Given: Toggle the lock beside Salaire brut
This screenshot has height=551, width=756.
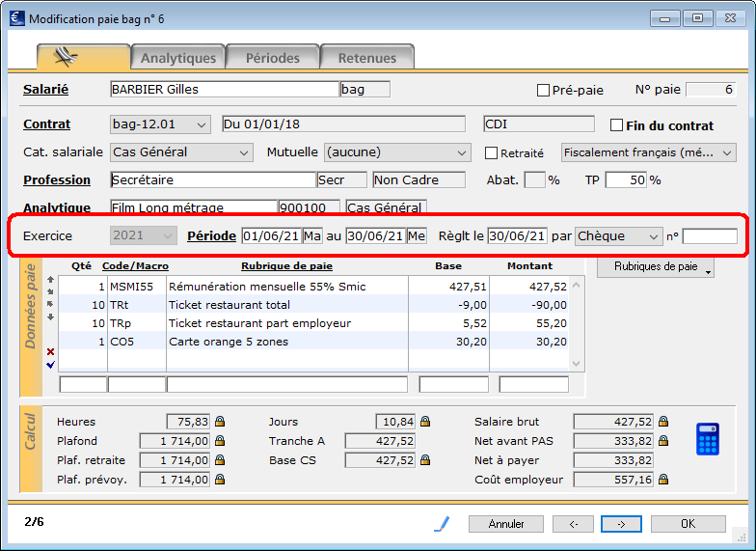Looking at the screenshot, I should tap(663, 421).
